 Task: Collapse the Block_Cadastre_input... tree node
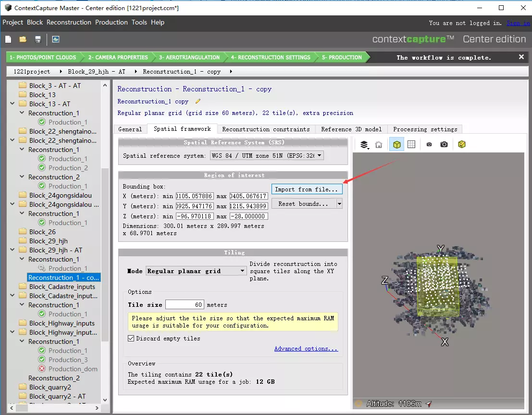pos(12,295)
